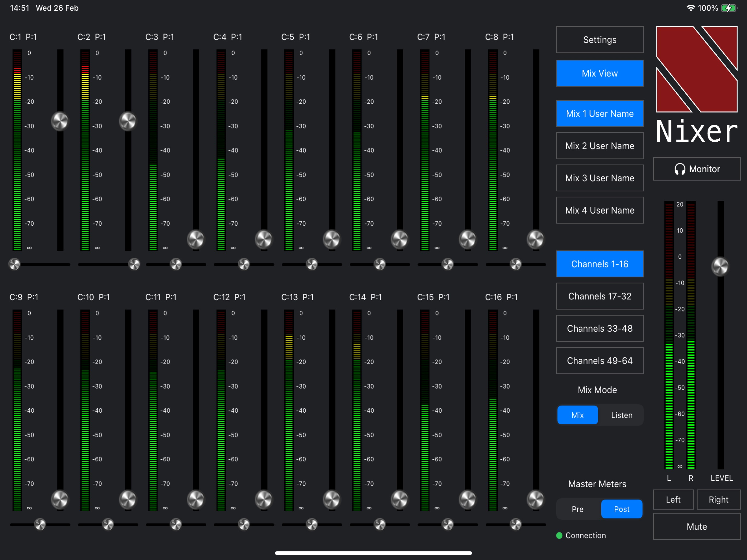The image size is (747, 560).
Task: Set Master Meters to Post
Action: tap(621, 509)
